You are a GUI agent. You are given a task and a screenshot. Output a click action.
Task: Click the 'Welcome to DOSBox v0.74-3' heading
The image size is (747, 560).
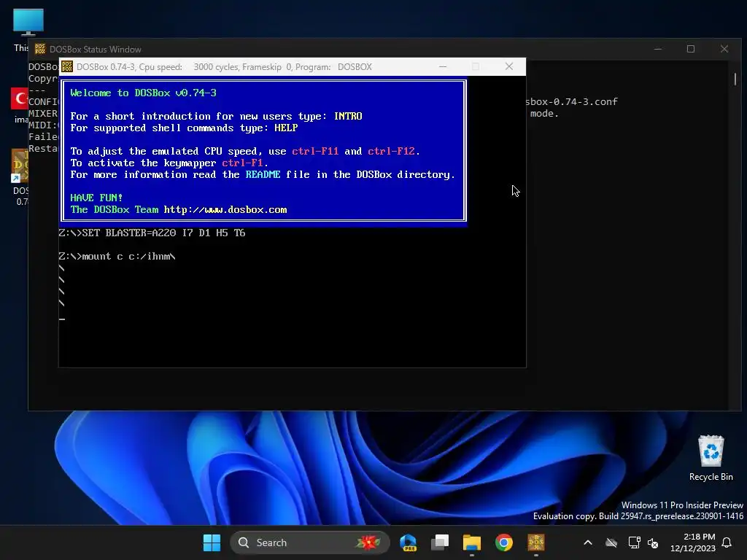(x=143, y=93)
